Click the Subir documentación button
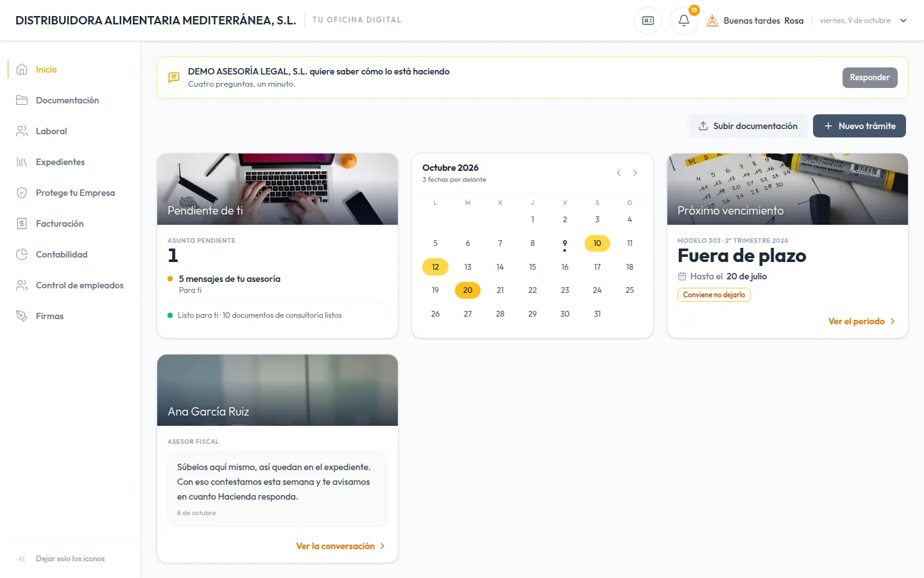 click(748, 126)
